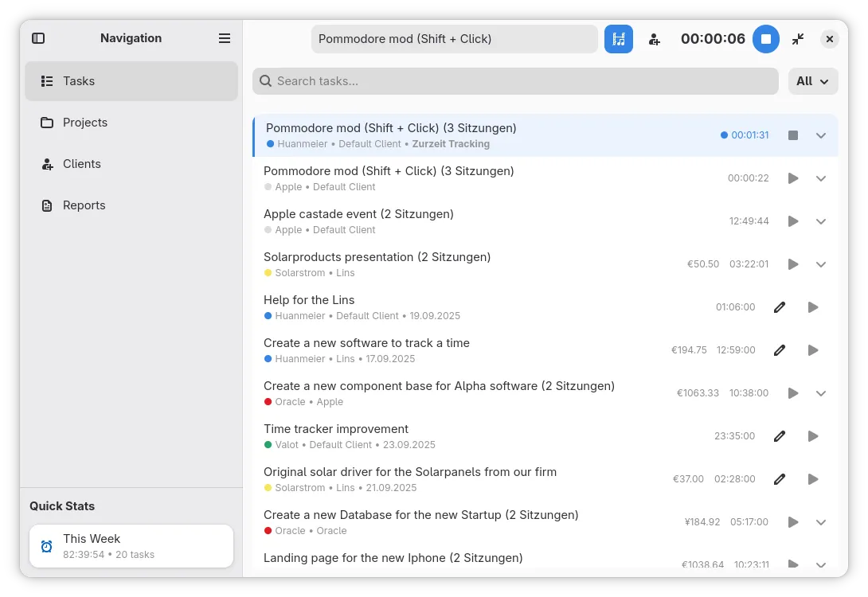The width and height of the screenshot is (868, 597).
Task: Edit the Help for the Lins task
Action: point(779,306)
